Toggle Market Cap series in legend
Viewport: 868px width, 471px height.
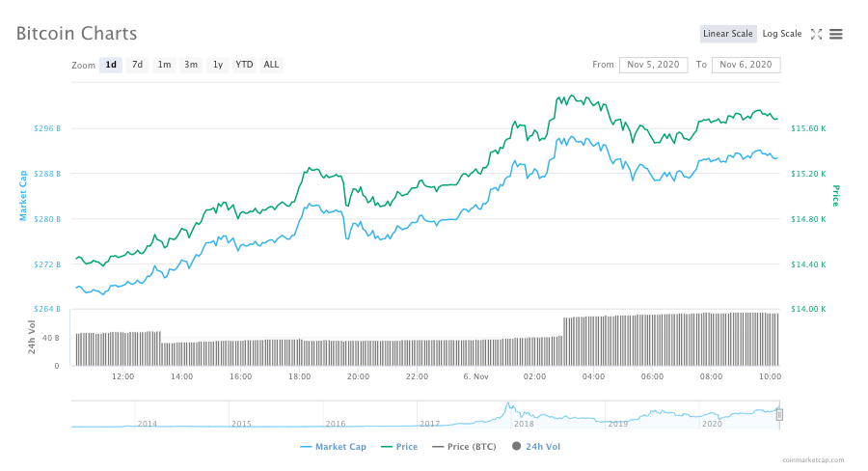click(x=334, y=447)
